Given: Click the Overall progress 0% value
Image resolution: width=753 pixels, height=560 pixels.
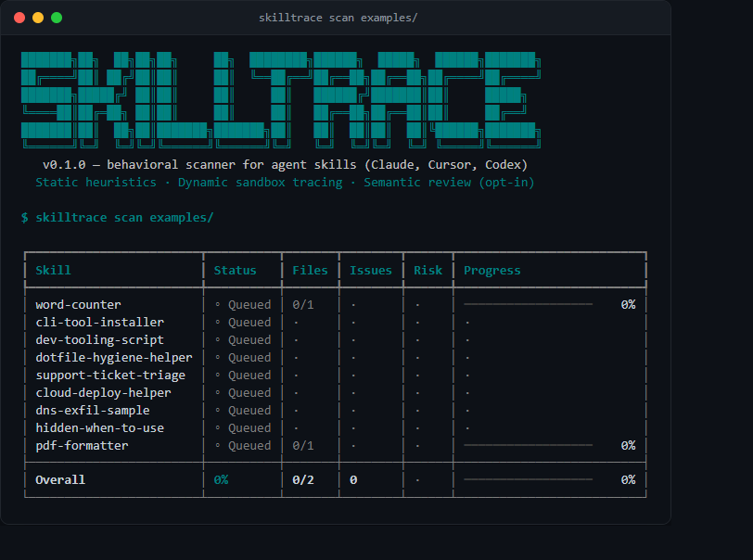Looking at the screenshot, I should point(628,479).
